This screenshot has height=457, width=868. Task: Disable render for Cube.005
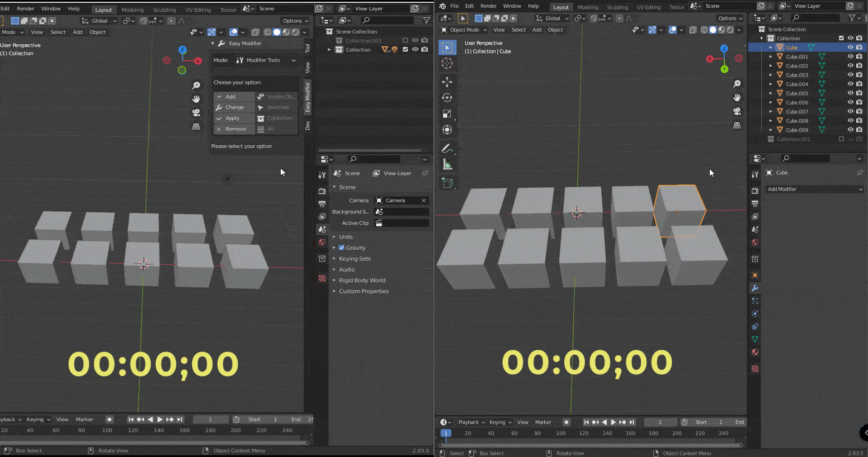coord(859,93)
